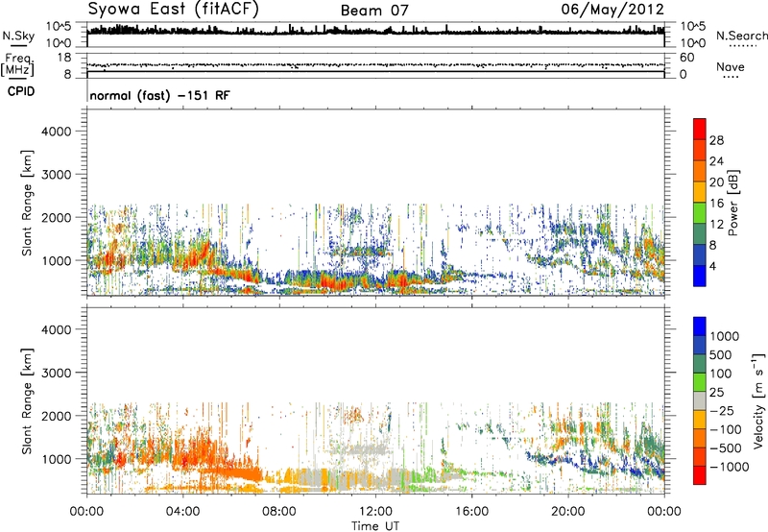Screen dimensions: 768x532
Task: Click the '18' frequency axis value
Action: pos(63,58)
